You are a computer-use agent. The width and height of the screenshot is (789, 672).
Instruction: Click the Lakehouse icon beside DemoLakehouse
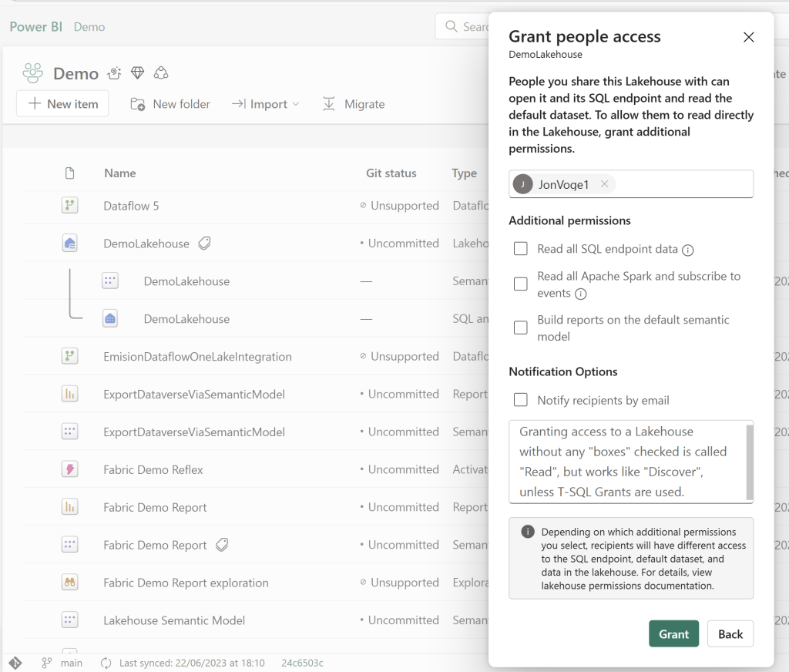tap(69, 244)
